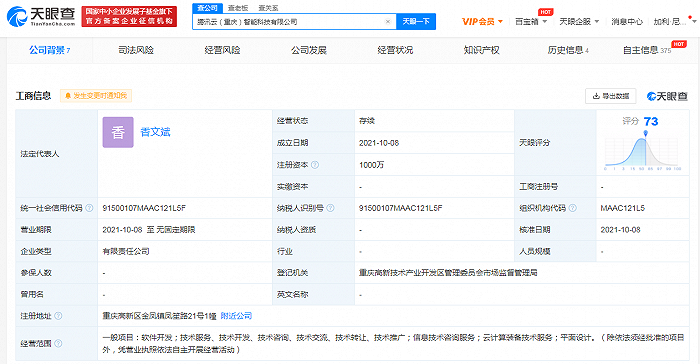This screenshot has width=700, height=364.
Task: Open the 知识产权 tab
Action: click(481, 50)
